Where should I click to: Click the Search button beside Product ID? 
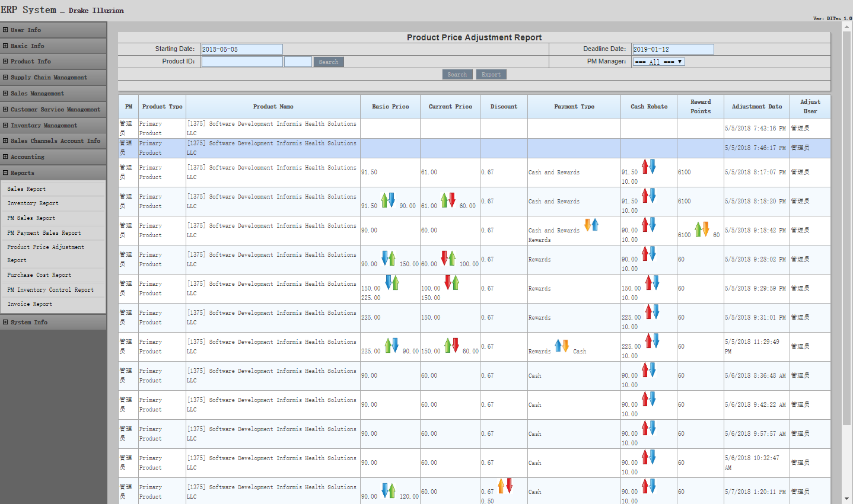pyautogui.click(x=329, y=62)
